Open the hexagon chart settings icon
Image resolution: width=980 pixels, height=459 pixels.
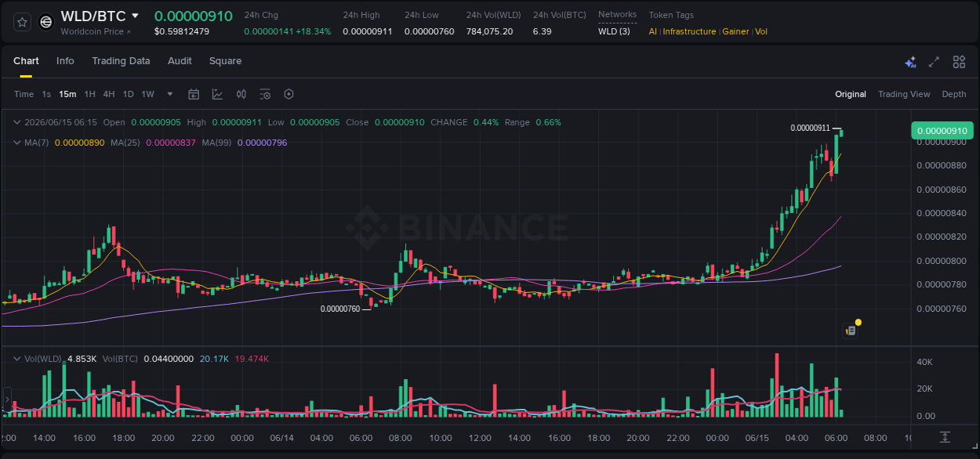(x=289, y=94)
